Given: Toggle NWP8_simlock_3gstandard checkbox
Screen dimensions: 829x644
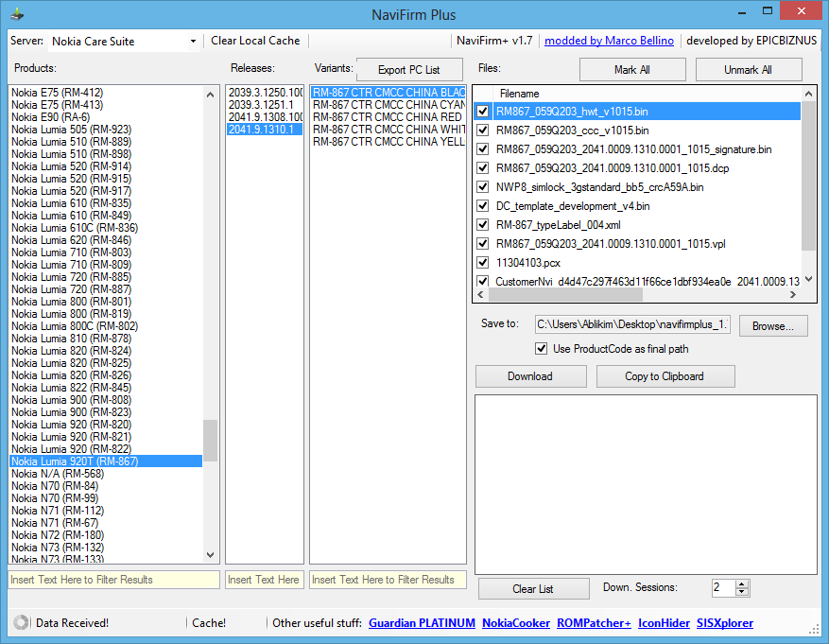Looking at the screenshot, I should coord(482,187).
